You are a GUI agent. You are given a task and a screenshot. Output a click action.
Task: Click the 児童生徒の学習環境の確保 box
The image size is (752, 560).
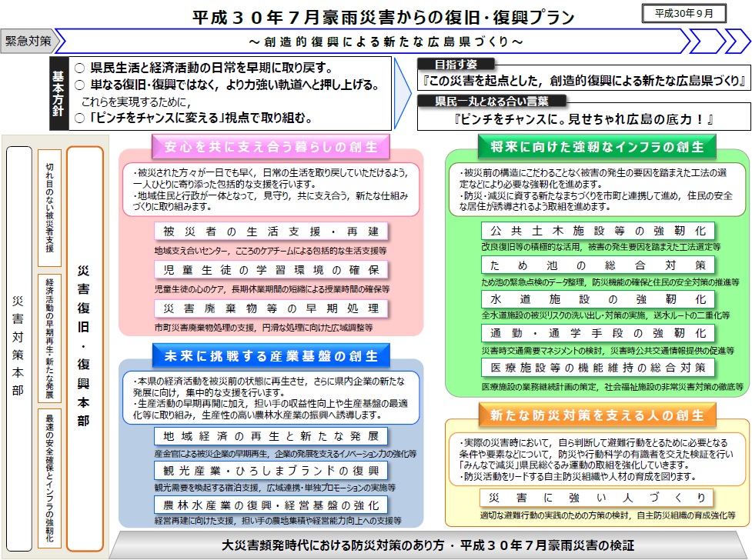point(271,270)
